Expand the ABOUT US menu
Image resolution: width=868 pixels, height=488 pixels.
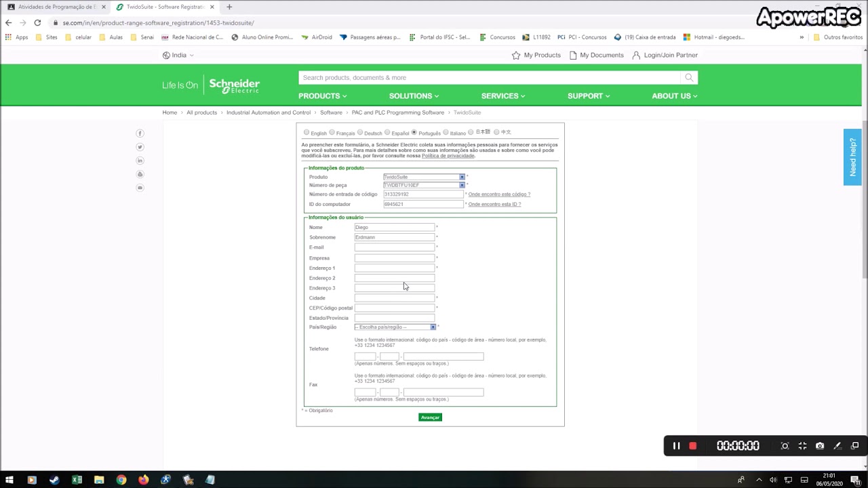click(x=675, y=96)
